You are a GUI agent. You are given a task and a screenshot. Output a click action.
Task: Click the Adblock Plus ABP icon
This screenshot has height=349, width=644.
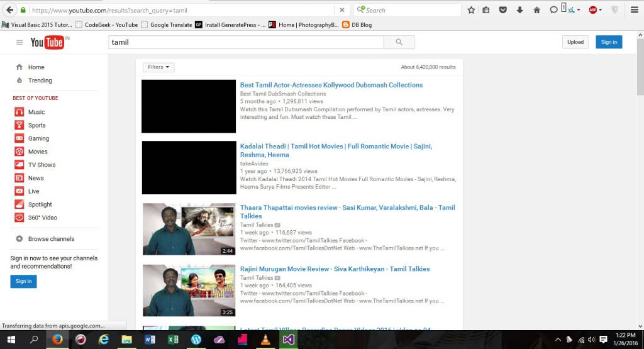592,10
